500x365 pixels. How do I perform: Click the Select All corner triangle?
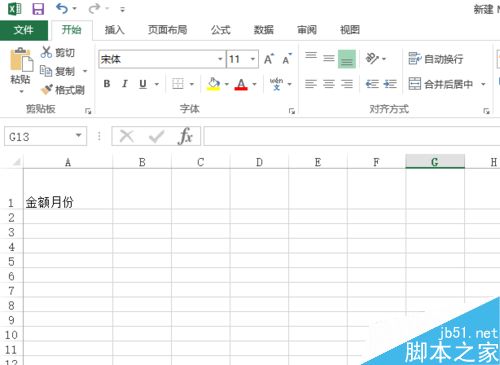(x=16, y=162)
